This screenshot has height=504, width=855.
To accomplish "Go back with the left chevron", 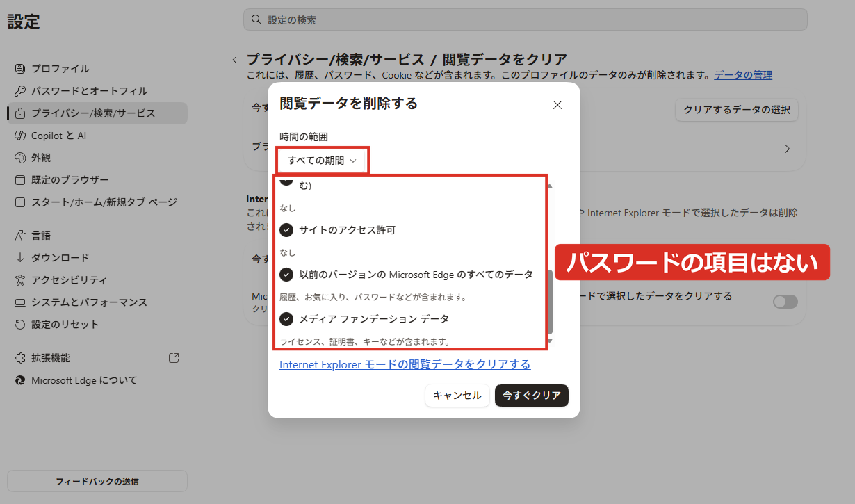I will 235,60.
